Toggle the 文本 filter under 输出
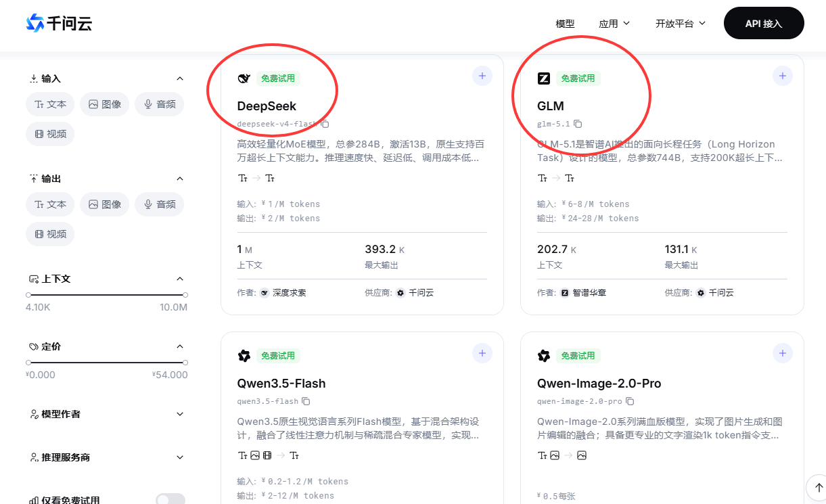 click(50, 204)
